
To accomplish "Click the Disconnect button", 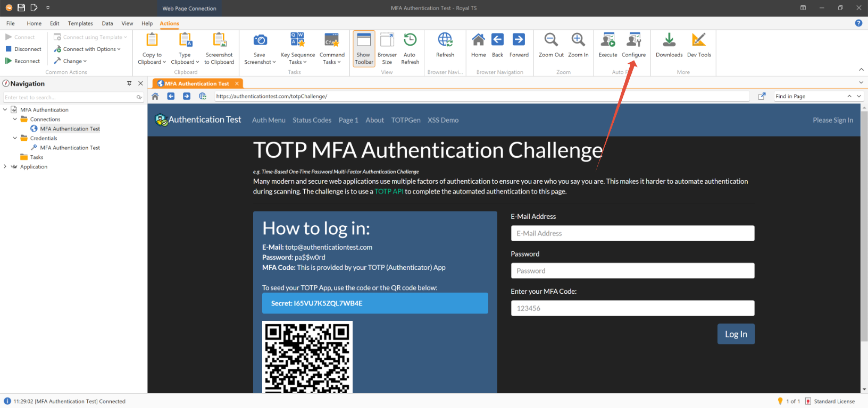I will [x=23, y=49].
